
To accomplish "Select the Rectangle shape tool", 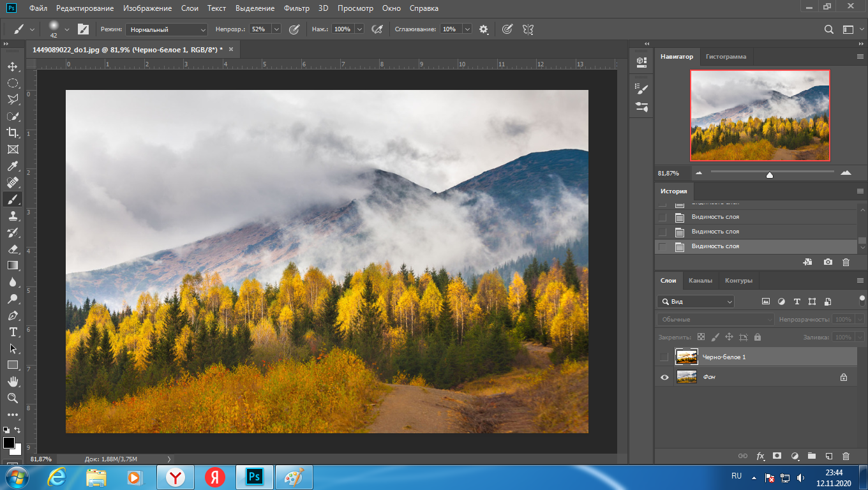I will (x=13, y=365).
